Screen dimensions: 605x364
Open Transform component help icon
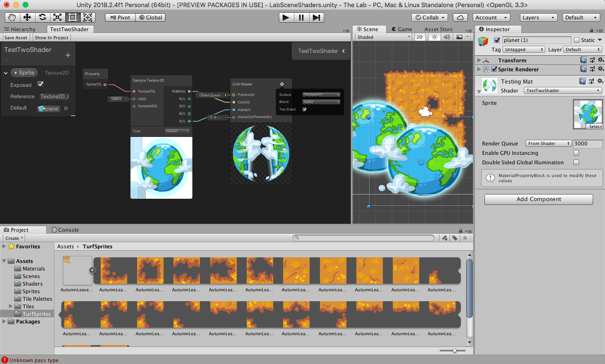[x=584, y=60]
